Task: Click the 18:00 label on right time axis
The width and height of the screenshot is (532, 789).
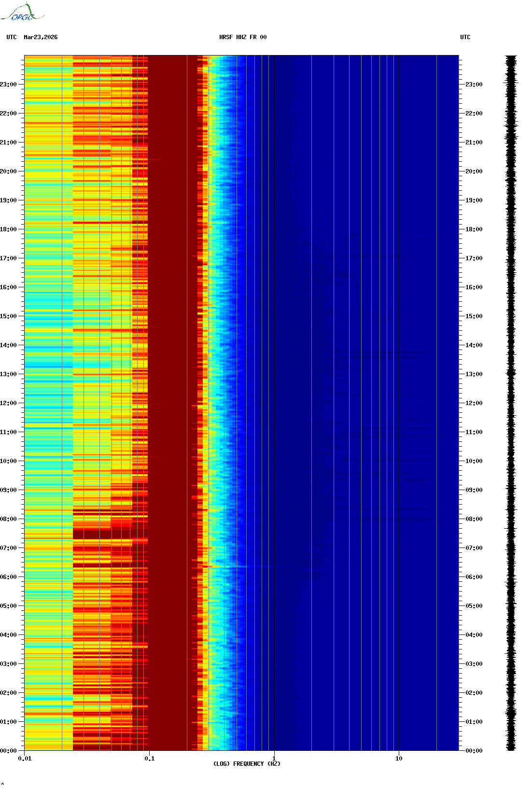Action: (474, 229)
